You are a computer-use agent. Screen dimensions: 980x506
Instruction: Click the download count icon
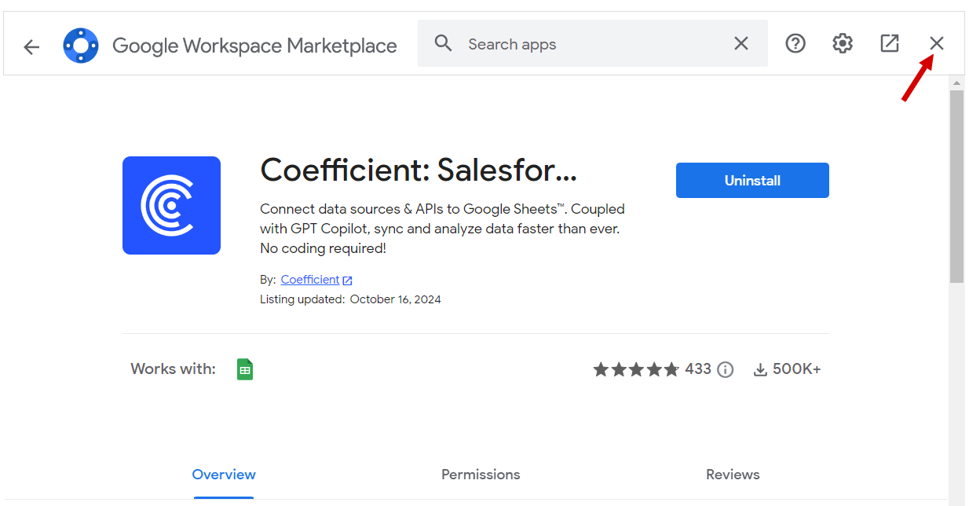pos(760,370)
